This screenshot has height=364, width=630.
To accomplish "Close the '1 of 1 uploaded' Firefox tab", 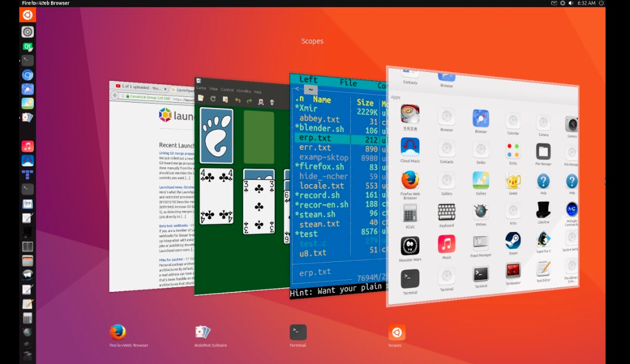I will coord(165,89).
